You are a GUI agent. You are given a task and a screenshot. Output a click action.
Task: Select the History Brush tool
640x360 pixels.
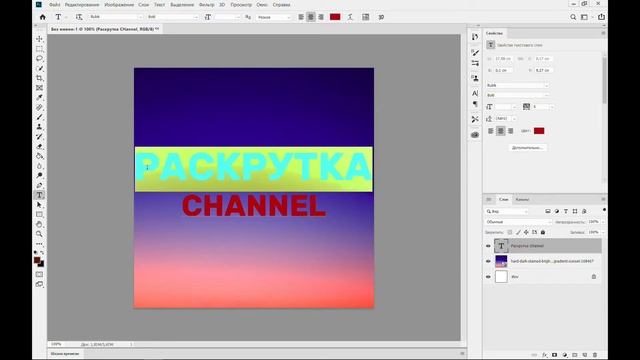(39, 137)
